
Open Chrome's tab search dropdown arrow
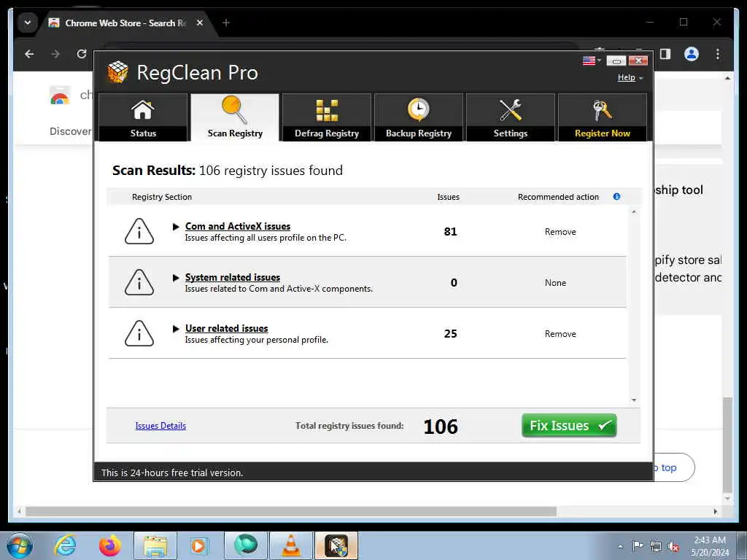[28, 23]
